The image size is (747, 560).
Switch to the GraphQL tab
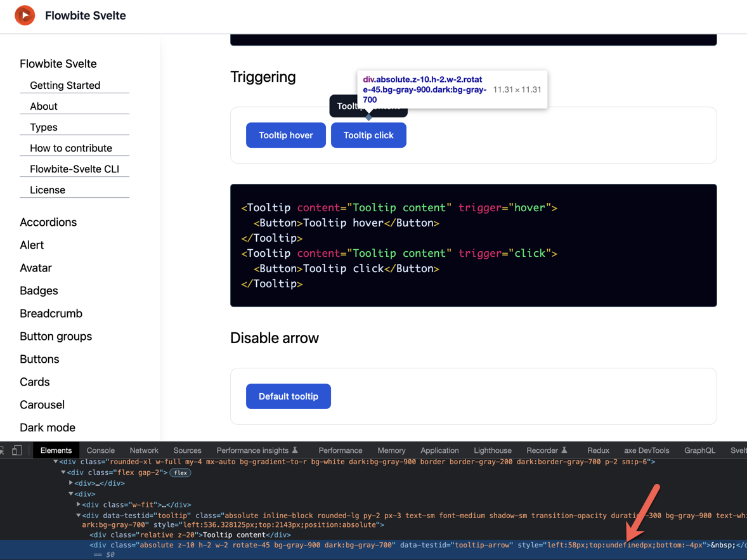[x=699, y=450]
